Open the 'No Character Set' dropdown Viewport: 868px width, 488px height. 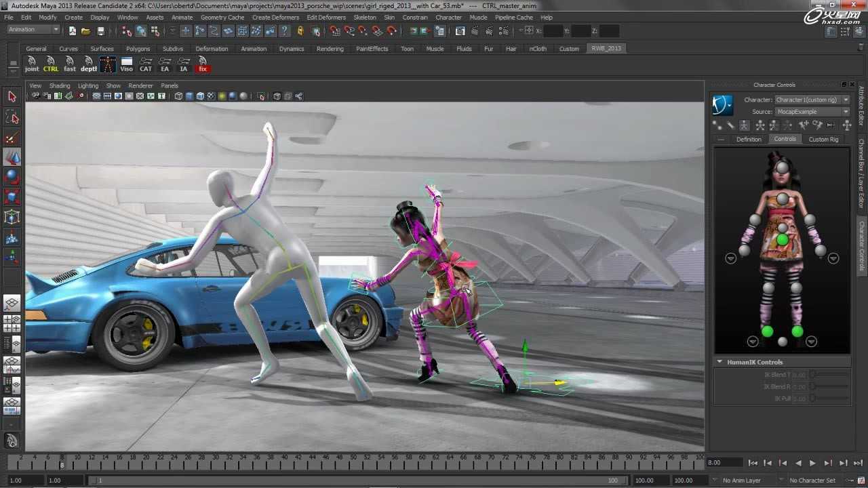point(813,481)
